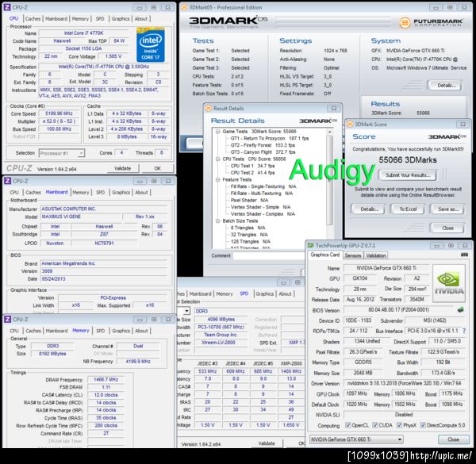Screen dimensions: 476x464
Task: Click the Xtreem-LV-2800 part number value
Action: [x=221, y=343]
